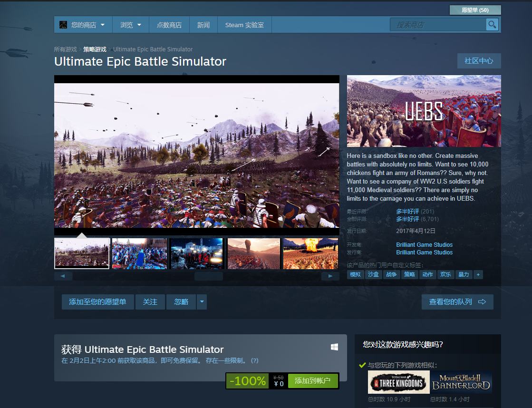Viewport: 532px width, 408px height.
Task: Select the explosion mushroom cloud thumbnail
Action: [311, 253]
